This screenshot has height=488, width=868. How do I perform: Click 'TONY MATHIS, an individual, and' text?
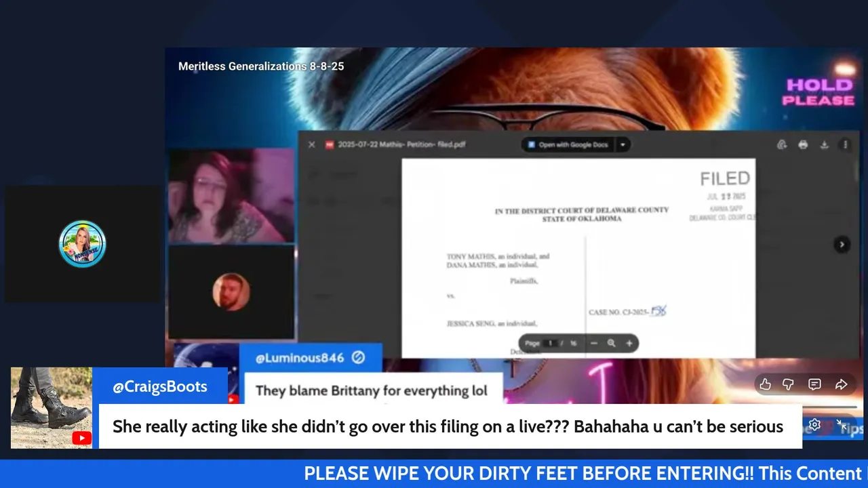[x=498, y=257]
